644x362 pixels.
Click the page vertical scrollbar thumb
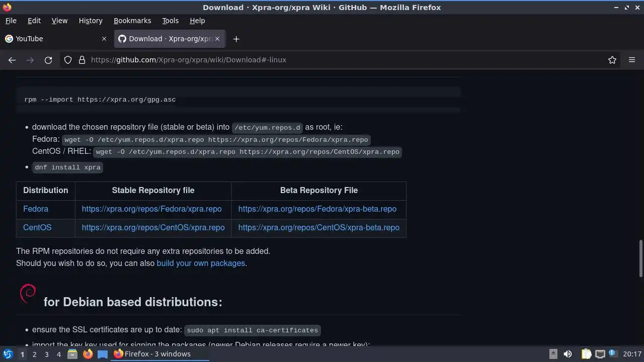click(641, 258)
